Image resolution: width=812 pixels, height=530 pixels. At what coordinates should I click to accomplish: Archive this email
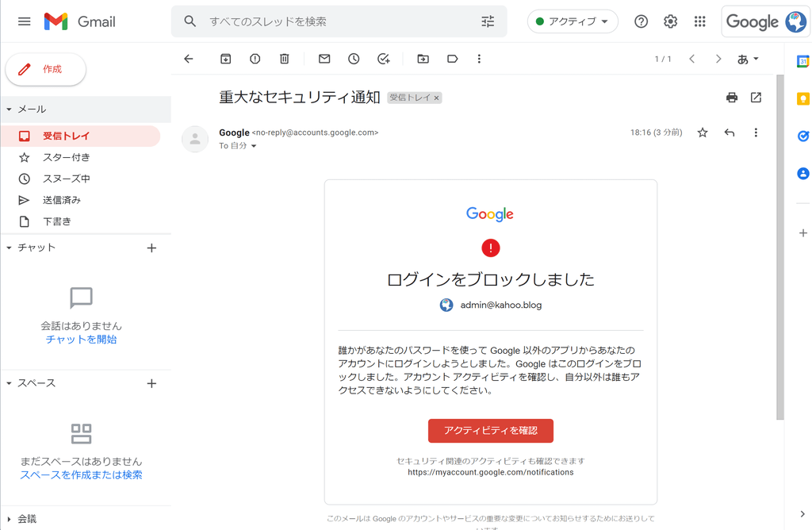(x=226, y=59)
